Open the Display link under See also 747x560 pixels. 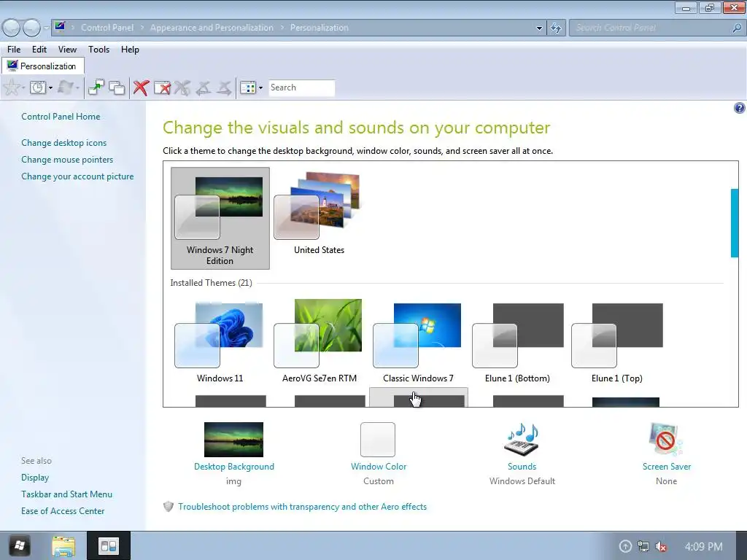point(35,477)
